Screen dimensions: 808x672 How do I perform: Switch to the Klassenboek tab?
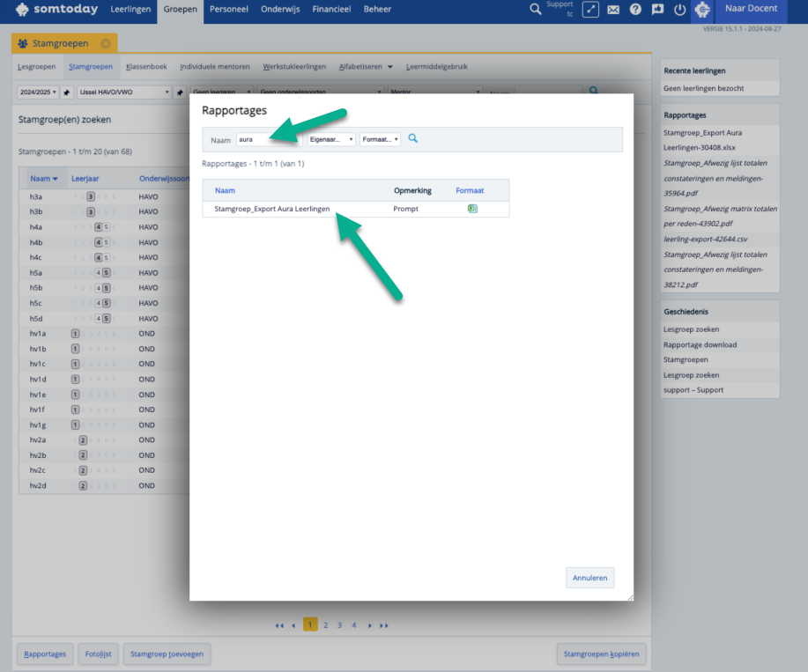pos(146,67)
